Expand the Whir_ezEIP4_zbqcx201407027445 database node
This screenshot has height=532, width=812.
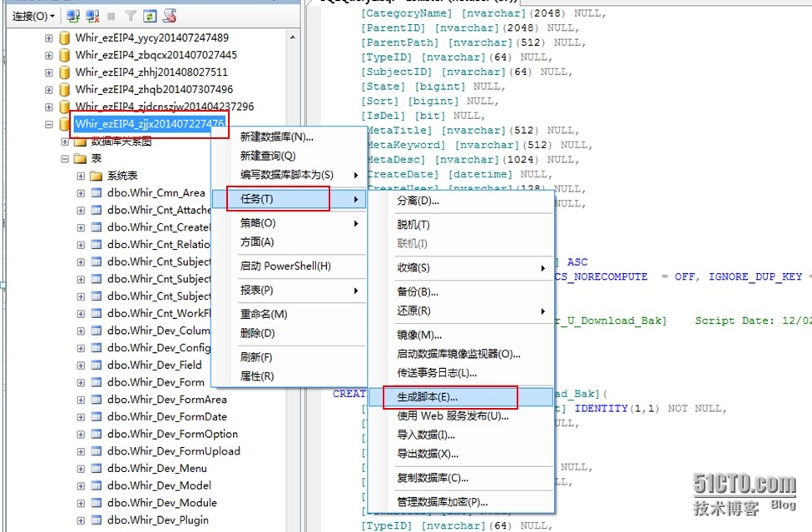[49, 56]
